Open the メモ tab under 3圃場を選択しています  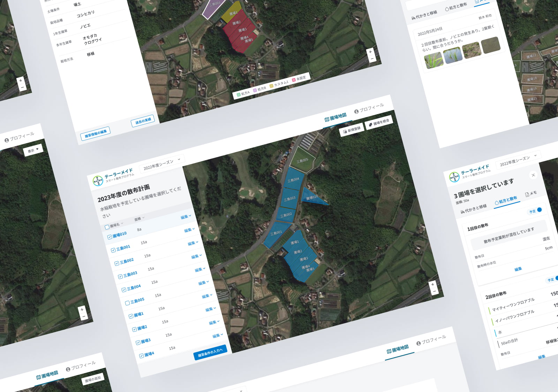pos(531,194)
